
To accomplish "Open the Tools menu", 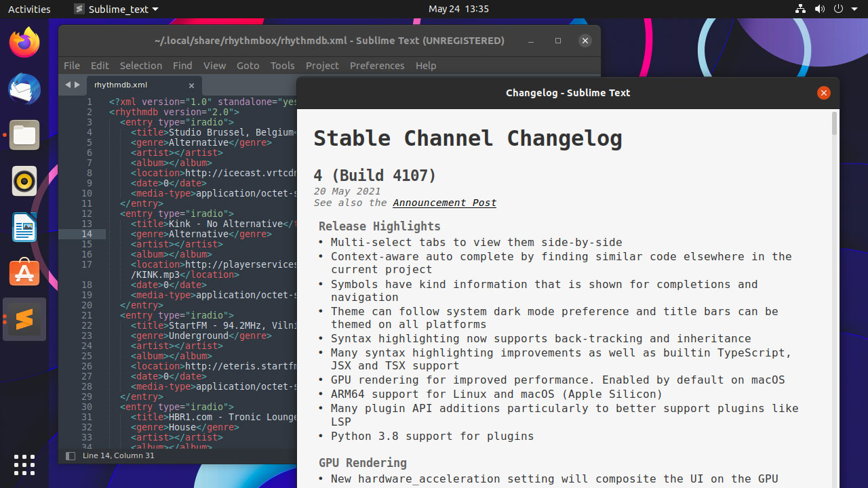I will click(282, 66).
